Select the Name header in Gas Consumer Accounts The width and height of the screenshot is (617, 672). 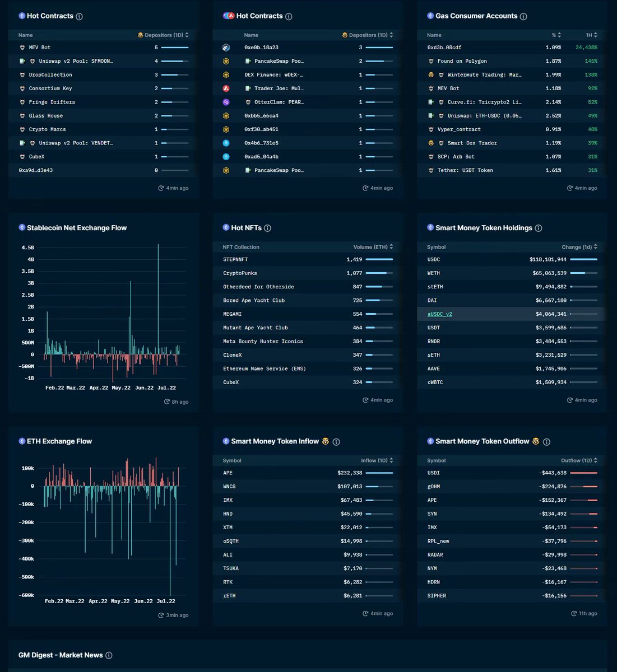pos(434,35)
